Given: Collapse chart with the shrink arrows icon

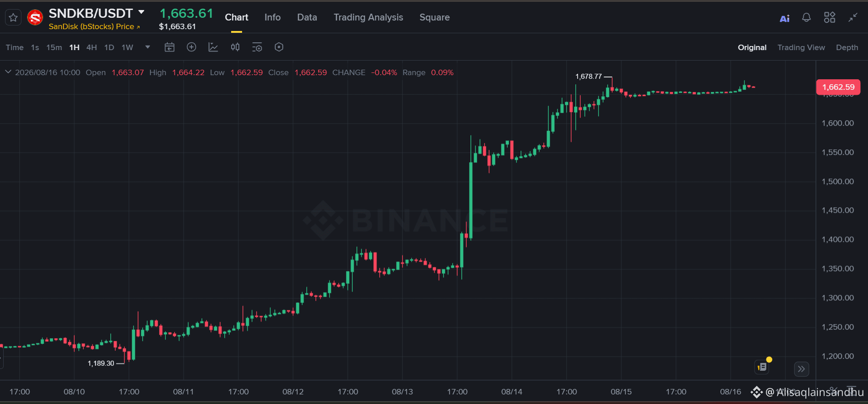Looking at the screenshot, I should pos(853,17).
